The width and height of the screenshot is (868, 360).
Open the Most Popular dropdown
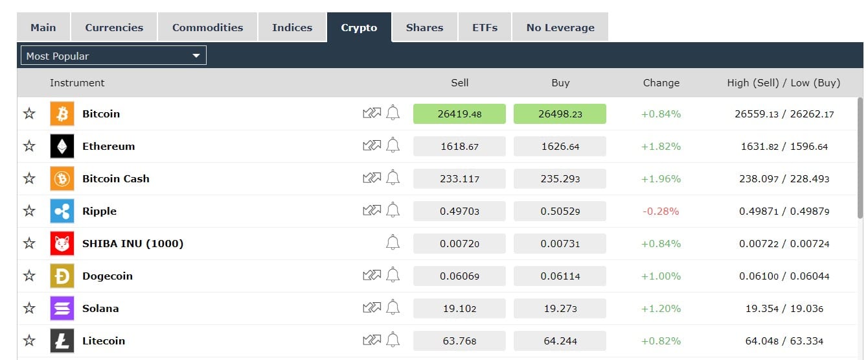tap(113, 56)
